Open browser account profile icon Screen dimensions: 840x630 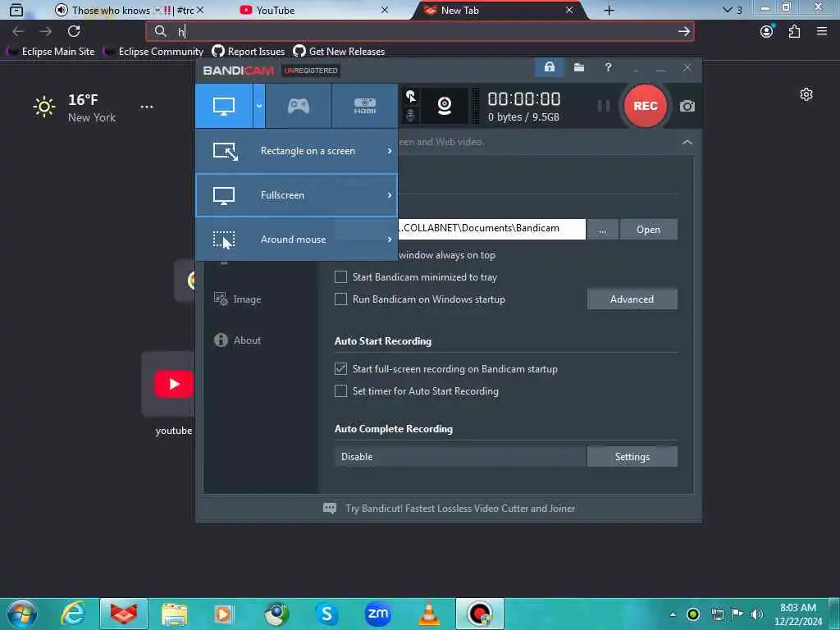[767, 31]
